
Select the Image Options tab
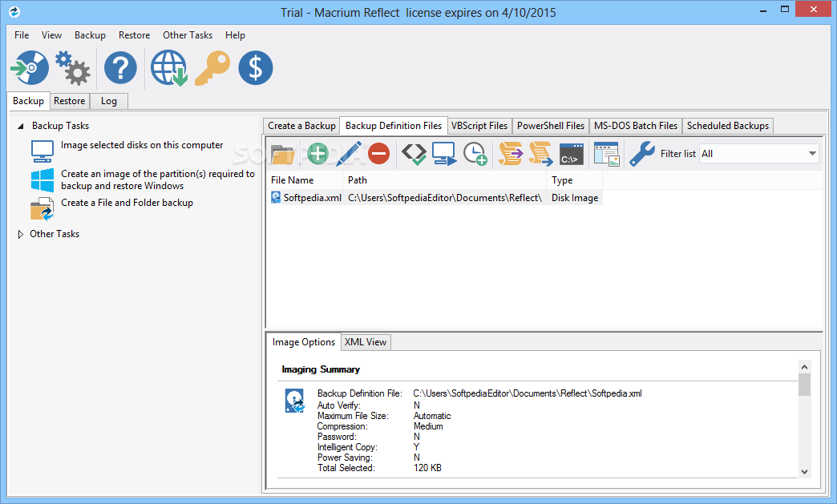click(304, 342)
